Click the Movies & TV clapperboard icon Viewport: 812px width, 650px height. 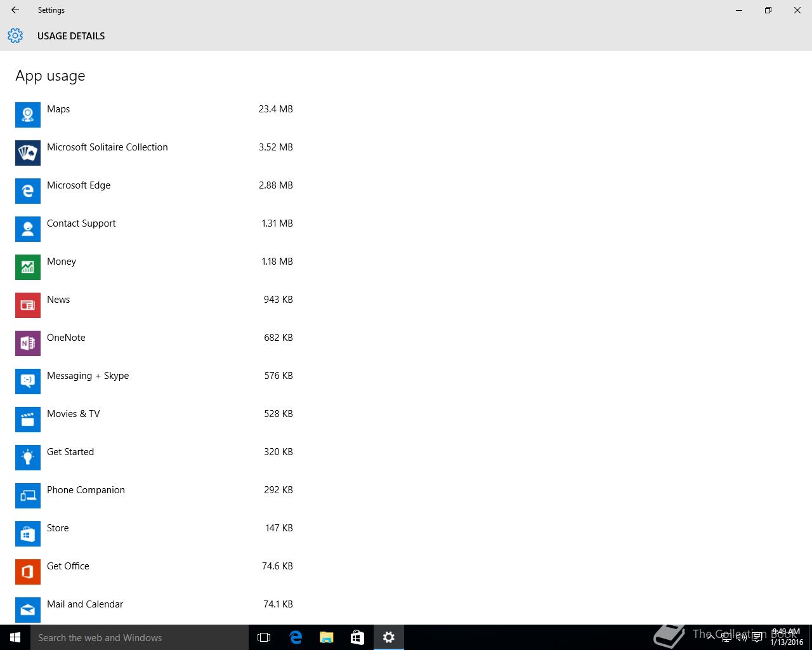[x=28, y=420]
